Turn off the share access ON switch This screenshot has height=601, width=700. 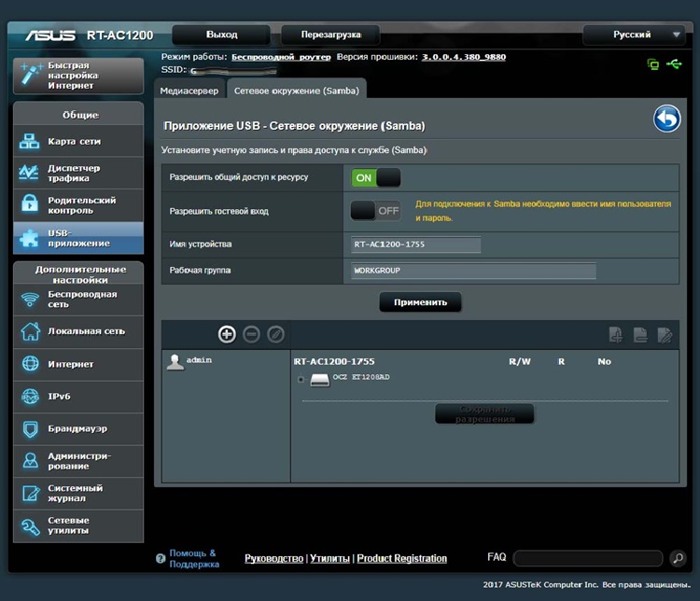(x=375, y=177)
